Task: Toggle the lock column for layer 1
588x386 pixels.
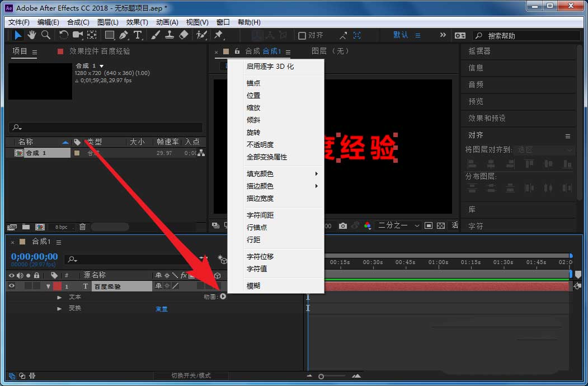Action: [36, 285]
